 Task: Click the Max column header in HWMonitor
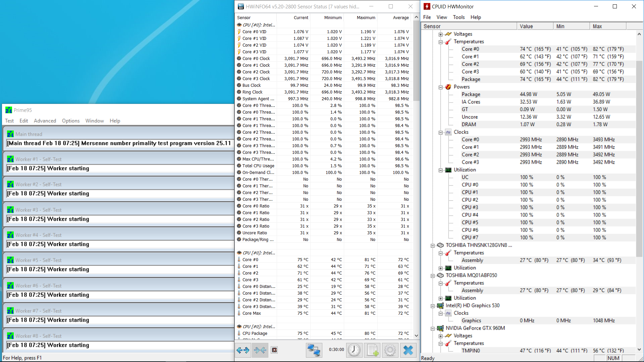tap(608, 26)
